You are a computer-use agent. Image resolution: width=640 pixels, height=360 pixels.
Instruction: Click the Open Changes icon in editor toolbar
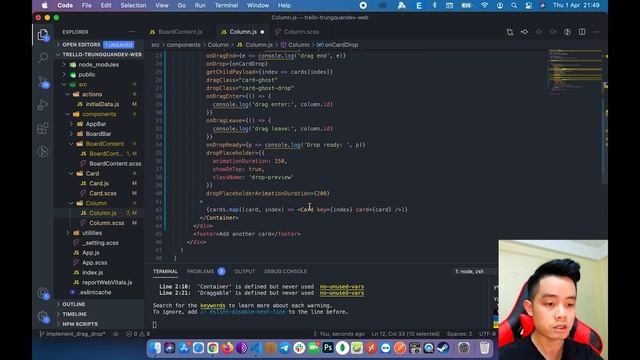tap(510, 32)
